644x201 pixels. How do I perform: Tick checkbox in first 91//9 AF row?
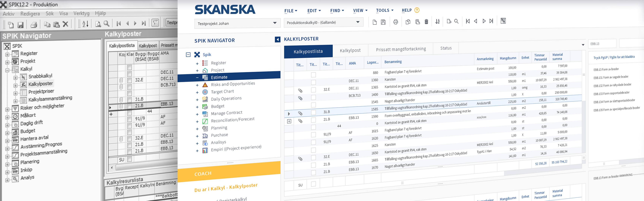(313, 135)
